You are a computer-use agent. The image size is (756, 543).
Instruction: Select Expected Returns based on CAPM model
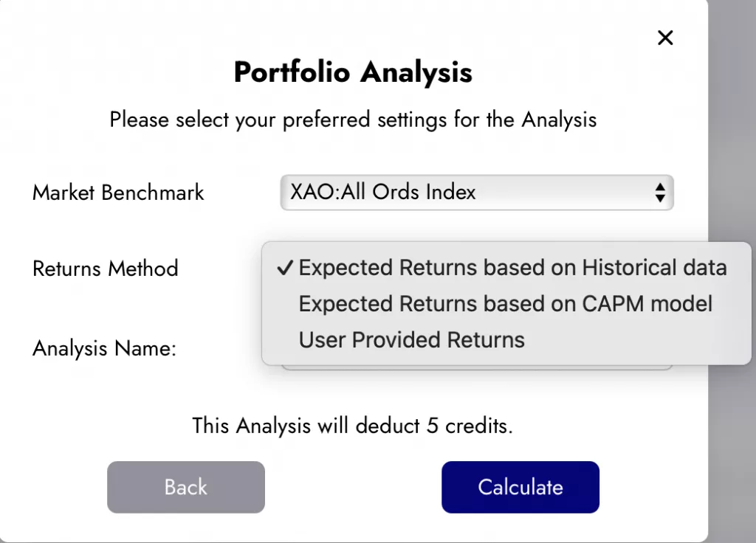point(505,303)
